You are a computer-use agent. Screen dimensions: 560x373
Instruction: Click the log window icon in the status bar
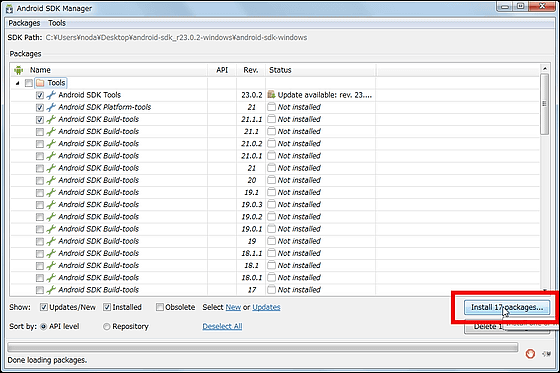(546, 354)
